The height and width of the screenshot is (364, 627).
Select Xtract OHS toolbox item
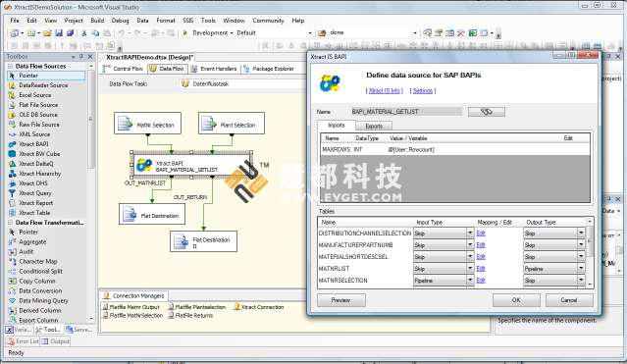point(33,183)
